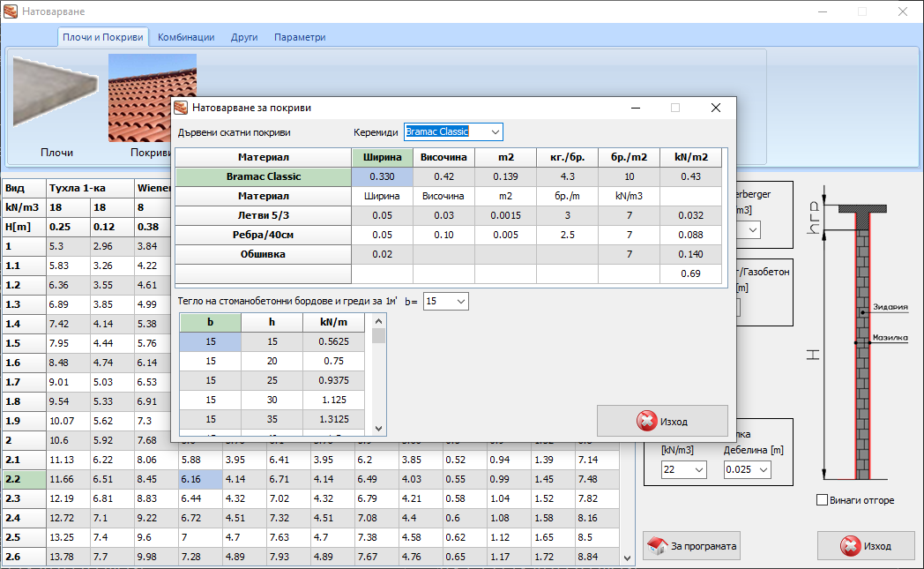Screen dimensions: 924x569
Task: Open the Параметри tab
Action: coord(299,37)
